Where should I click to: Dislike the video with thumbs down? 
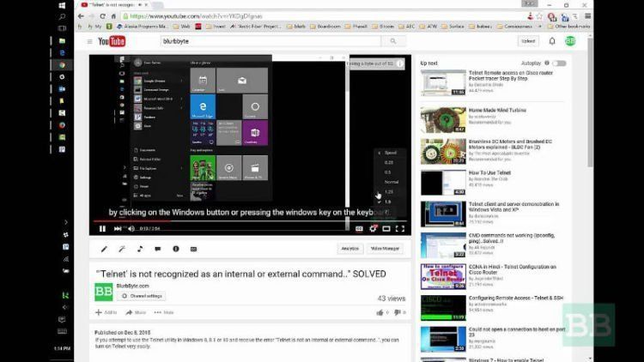tap(398, 313)
